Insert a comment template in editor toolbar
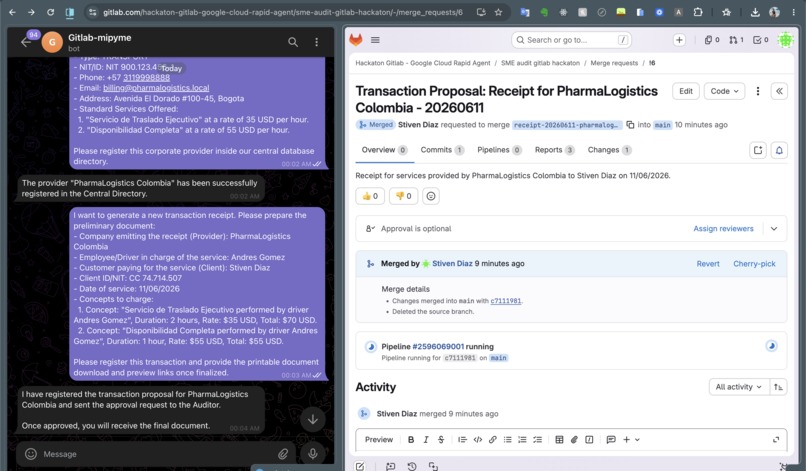Viewport: 806px width, 471px height. click(611, 440)
